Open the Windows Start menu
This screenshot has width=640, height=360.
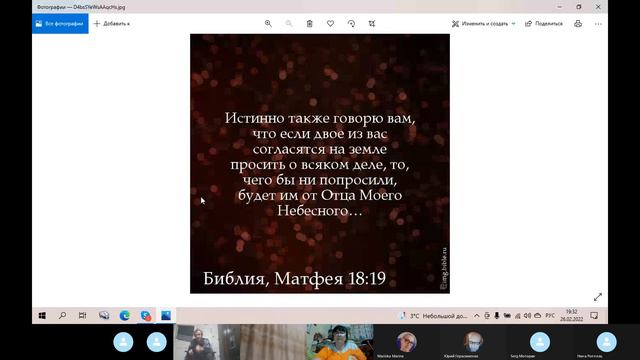pyautogui.click(x=42, y=316)
